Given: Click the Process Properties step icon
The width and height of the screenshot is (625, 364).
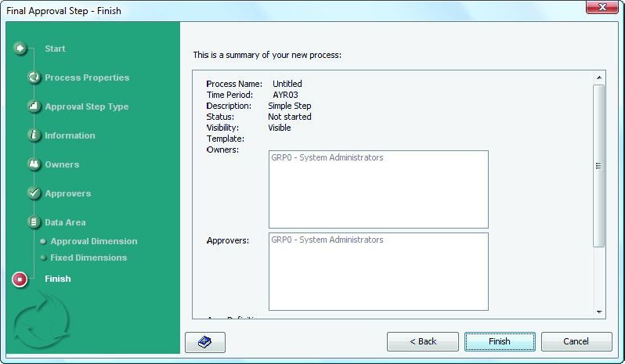Looking at the screenshot, I should coord(34,77).
